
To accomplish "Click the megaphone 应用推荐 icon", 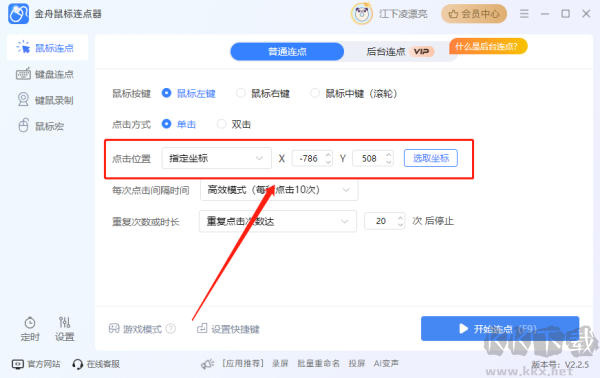I will (207, 364).
